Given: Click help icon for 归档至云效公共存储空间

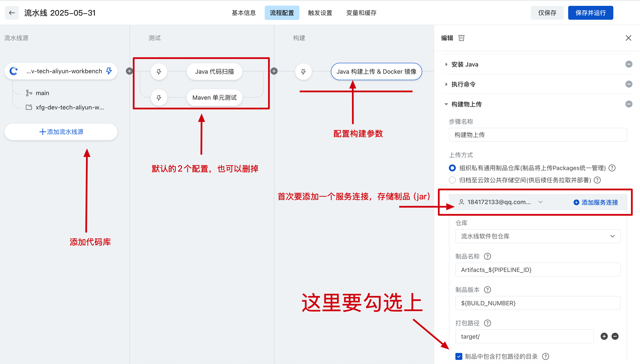Looking at the screenshot, I should tap(597, 180).
